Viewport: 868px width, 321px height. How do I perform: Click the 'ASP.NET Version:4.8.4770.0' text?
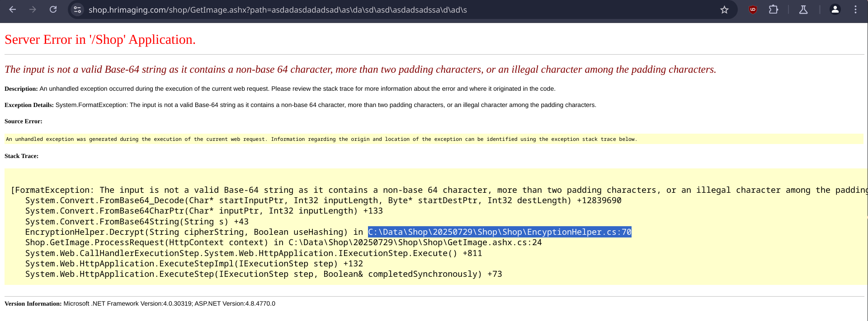click(235, 304)
